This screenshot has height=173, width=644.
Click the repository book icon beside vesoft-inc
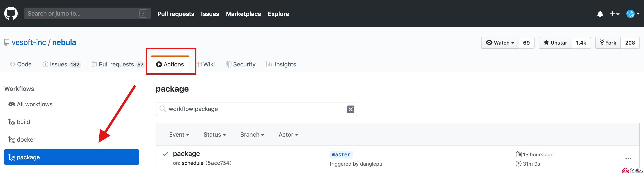click(7, 42)
